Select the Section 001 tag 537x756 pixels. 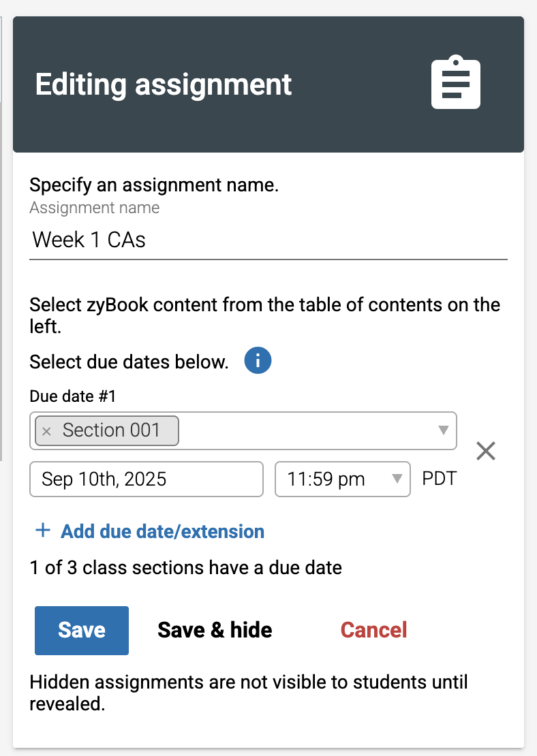[111, 430]
